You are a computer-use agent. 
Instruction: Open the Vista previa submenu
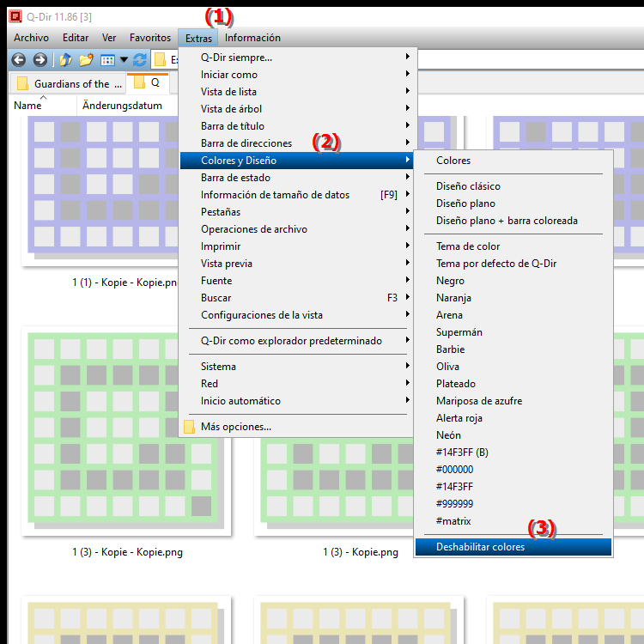(x=295, y=264)
